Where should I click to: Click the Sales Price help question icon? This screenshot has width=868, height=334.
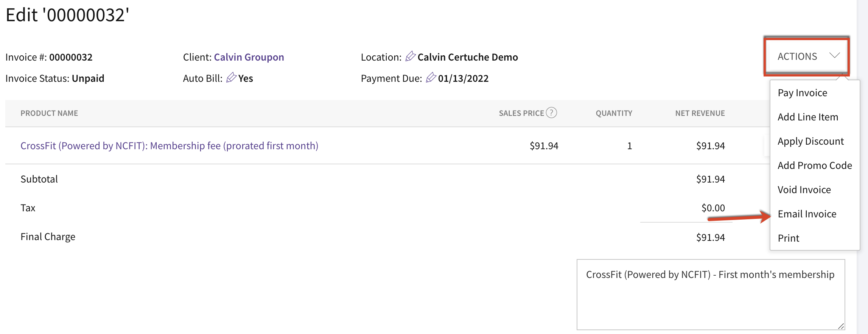pyautogui.click(x=551, y=113)
